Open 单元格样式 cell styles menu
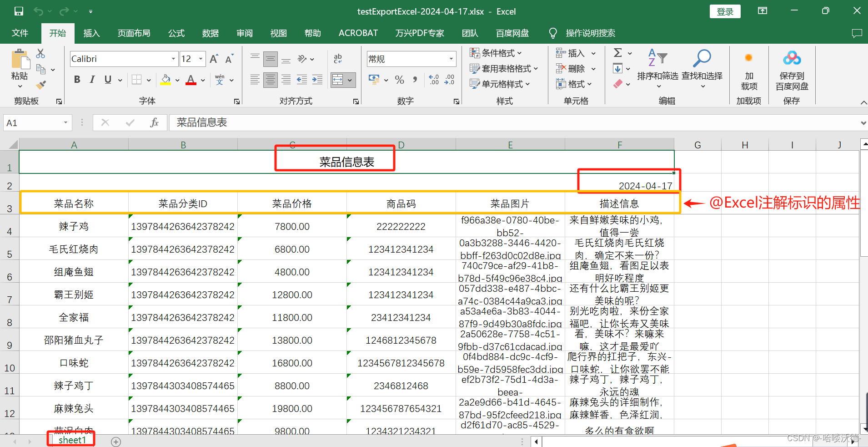 (x=500, y=84)
